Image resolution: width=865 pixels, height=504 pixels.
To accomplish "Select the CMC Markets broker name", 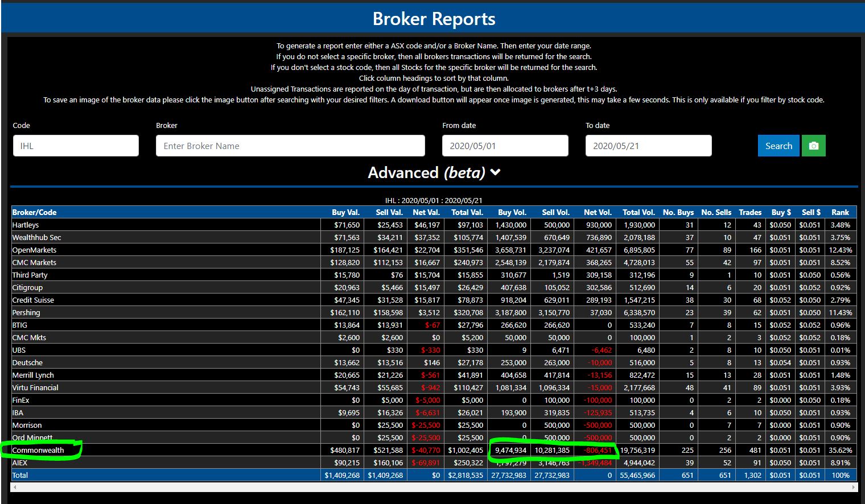I will (34, 262).
